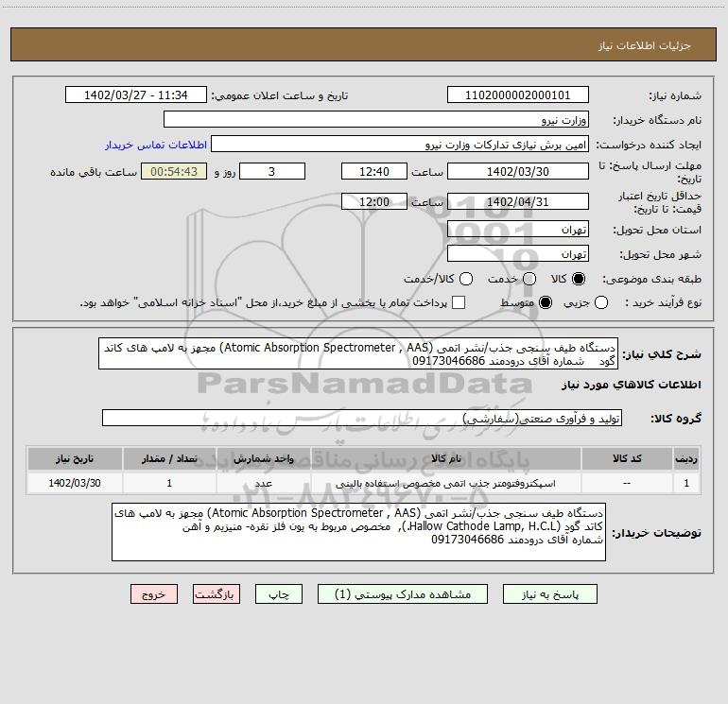Click the countdown timer 00:54:43
728x704 pixels.
click(x=174, y=171)
